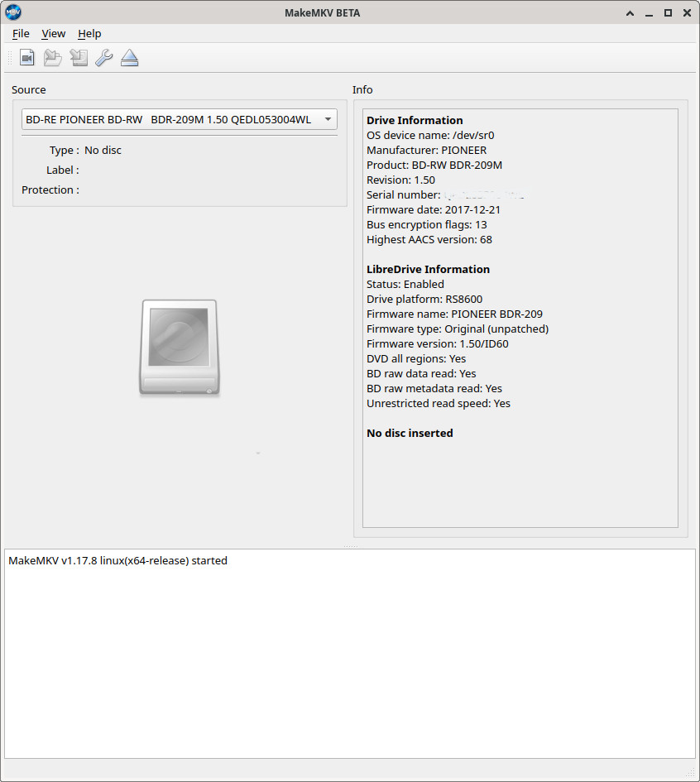
Task: Click 'Unrestricted read speed: Yes' line
Action: [439, 404]
